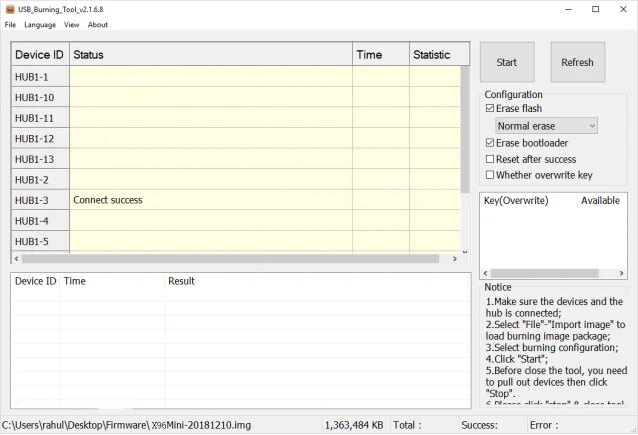Click the USB Burning Tool title bar icon
Viewport: 638px width, 435px height.
[9, 9]
